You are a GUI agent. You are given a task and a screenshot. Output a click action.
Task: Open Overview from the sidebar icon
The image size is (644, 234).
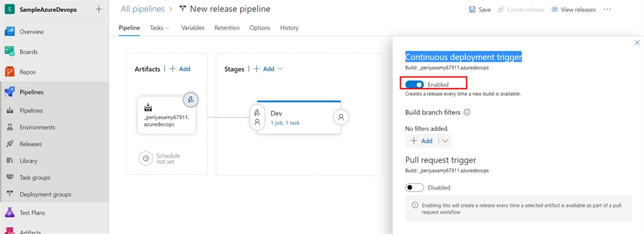[10, 31]
